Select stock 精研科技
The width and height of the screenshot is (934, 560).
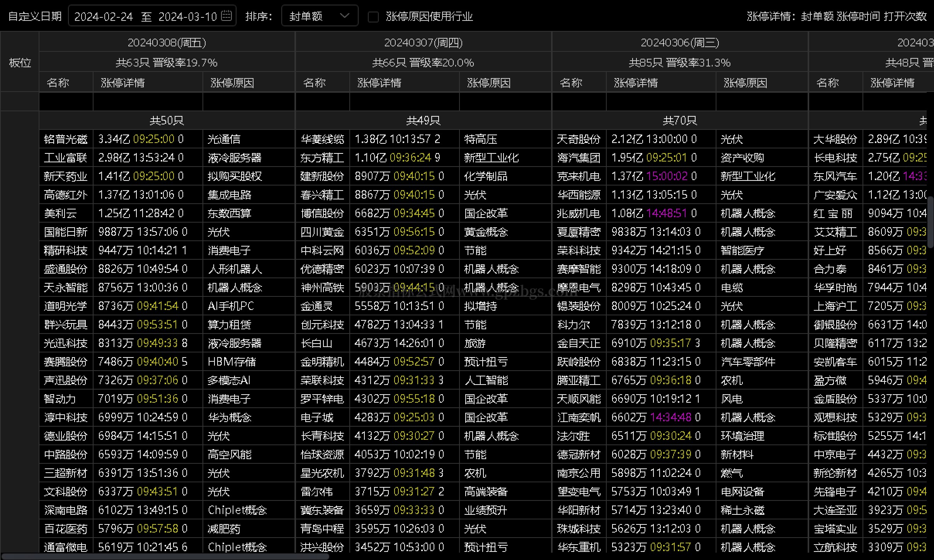pyautogui.click(x=66, y=250)
